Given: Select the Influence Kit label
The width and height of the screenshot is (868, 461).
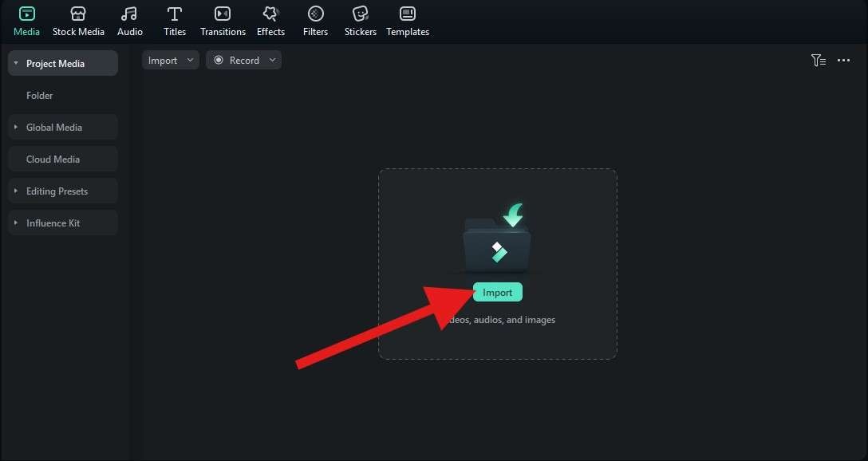Looking at the screenshot, I should (x=53, y=223).
